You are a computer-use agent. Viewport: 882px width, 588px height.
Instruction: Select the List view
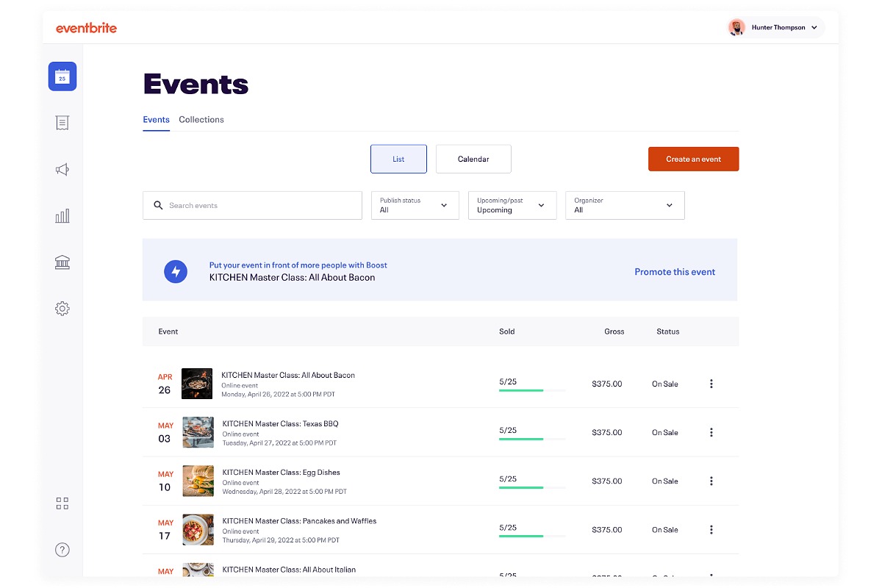398,159
